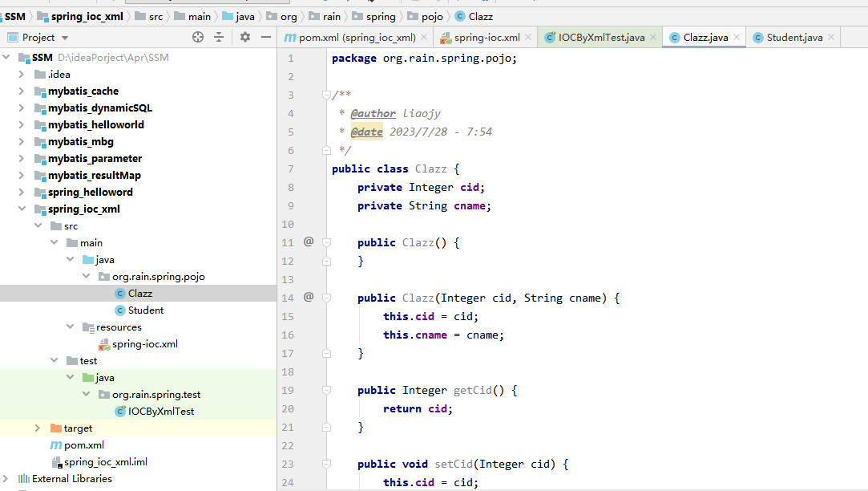Click org in the breadcrumb bar

pyautogui.click(x=289, y=17)
